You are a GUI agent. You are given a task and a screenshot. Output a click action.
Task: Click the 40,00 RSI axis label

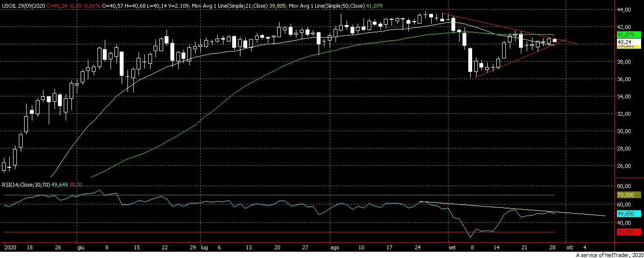[x=624, y=223]
